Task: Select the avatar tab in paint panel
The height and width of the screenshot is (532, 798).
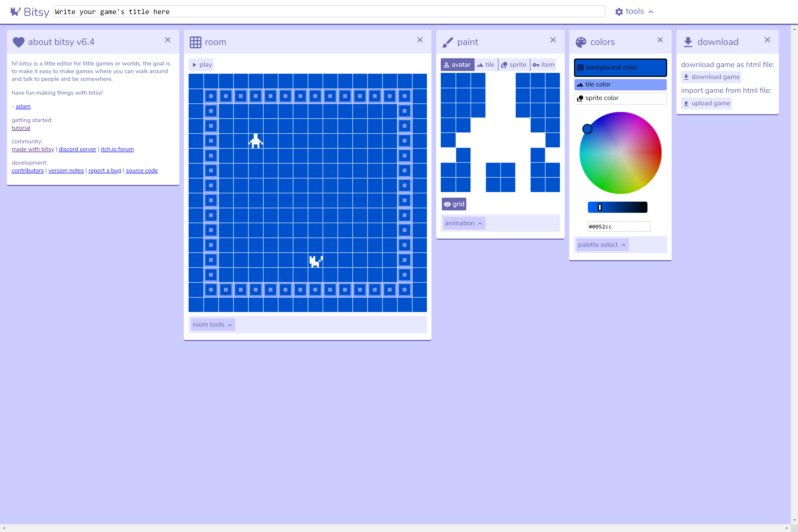Action: 457,64
